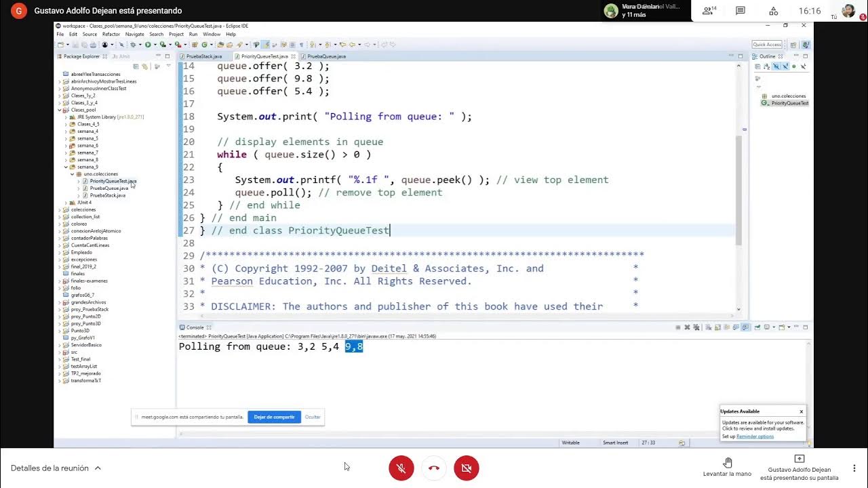Click Clear Console icon

coord(709,327)
